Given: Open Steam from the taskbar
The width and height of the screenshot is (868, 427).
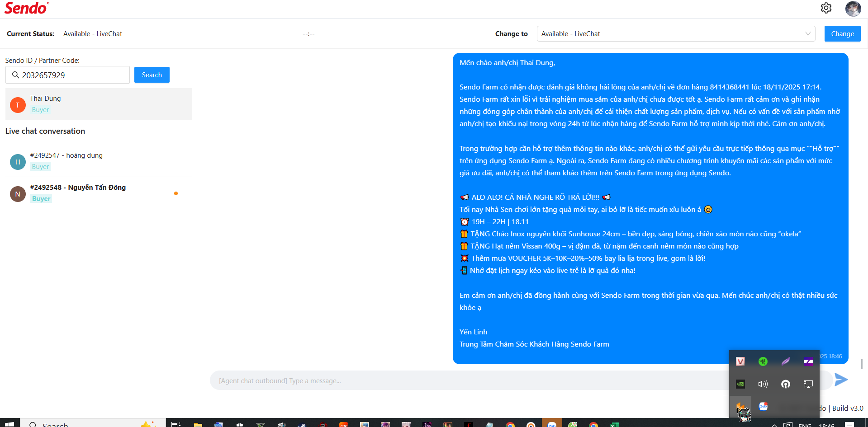Looking at the screenshot, I should (x=302, y=424).
